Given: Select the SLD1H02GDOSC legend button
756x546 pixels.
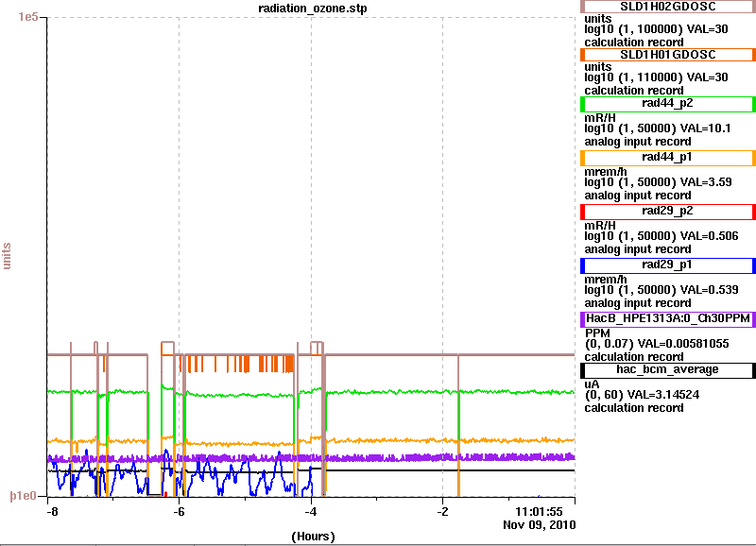Looking at the screenshot, I should point(668,7).
